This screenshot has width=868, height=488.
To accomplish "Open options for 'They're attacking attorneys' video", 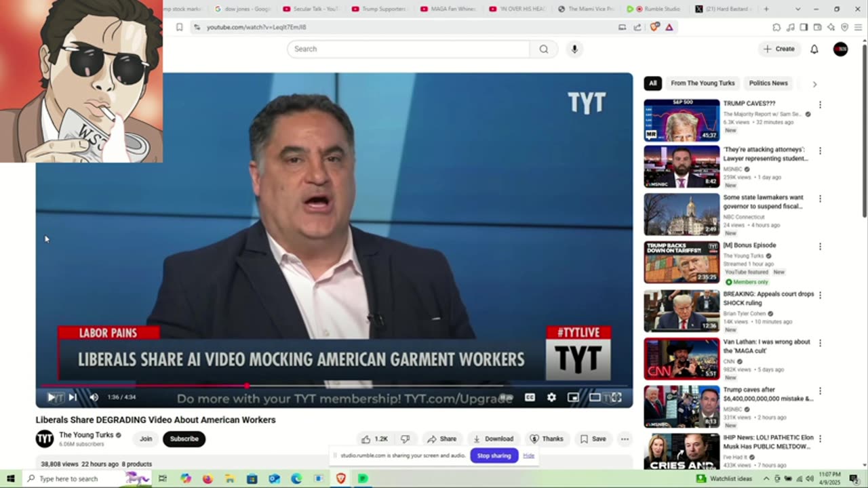I will (x=820, y=151).
